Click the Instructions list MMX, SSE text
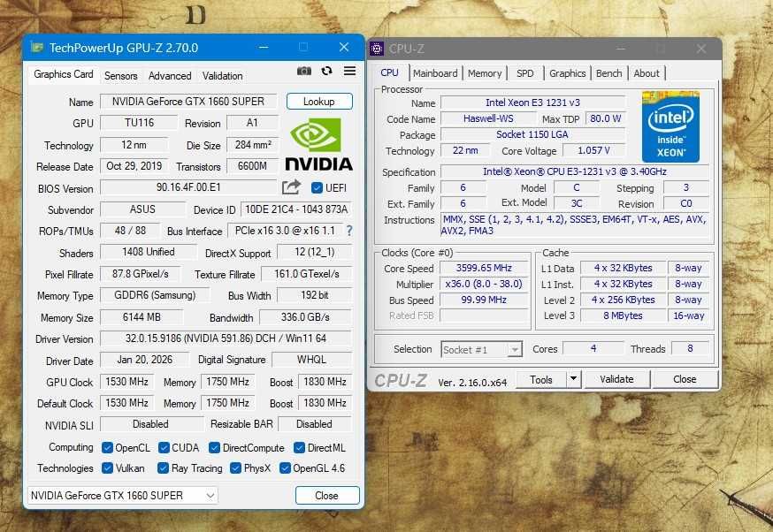Image resolution: width=773 pixels, height=532 pixels. 575,225
